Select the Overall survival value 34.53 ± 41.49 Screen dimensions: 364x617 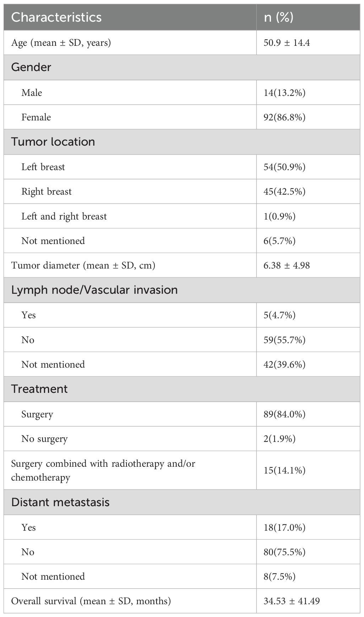click(292, 601)
